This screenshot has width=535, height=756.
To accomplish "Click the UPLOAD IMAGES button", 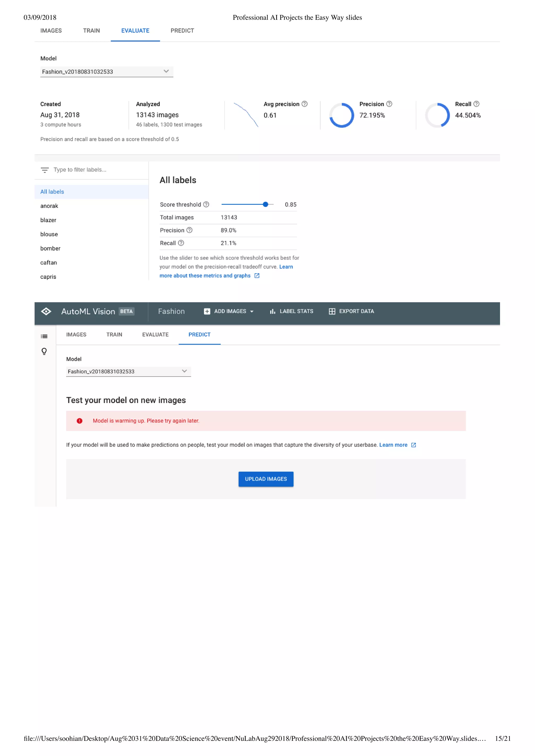I will click(x=266, y=479).
